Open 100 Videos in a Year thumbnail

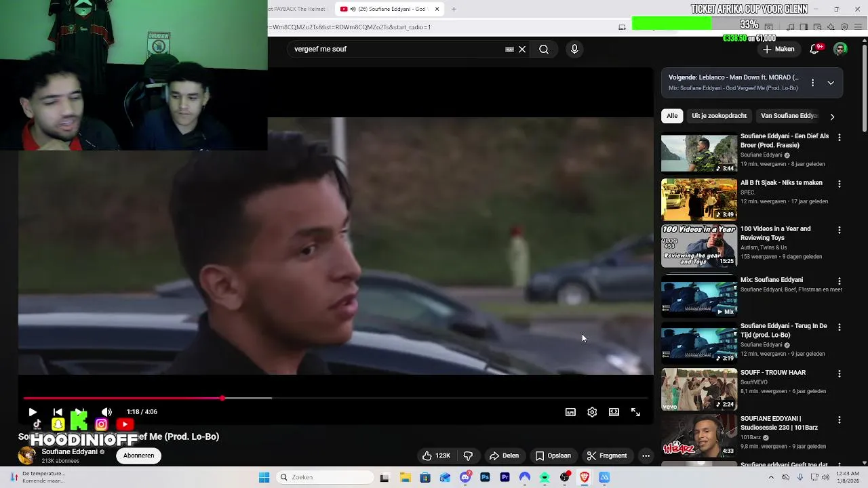698,246
